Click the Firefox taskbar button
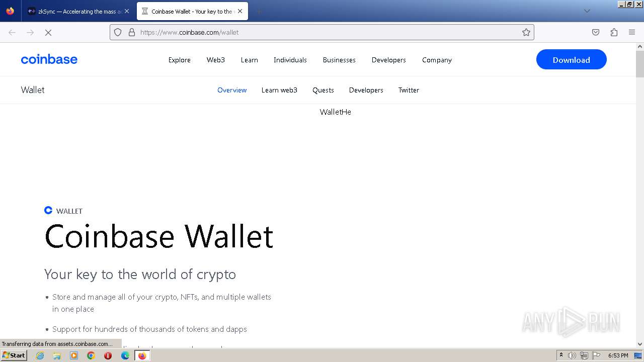Screen dimensions: 644x362 click(142, 355)
